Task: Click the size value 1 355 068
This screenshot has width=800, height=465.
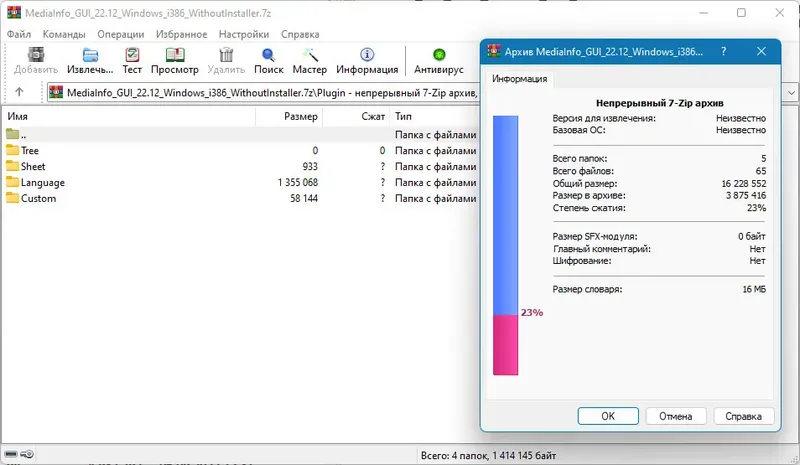Action: (x=297, y=182)
